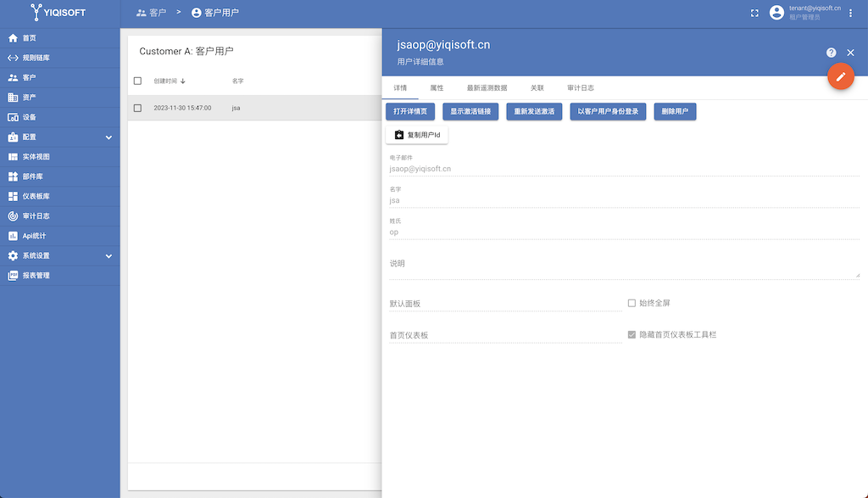Open 规则链库 in sidebar

[x=36, y=58]
